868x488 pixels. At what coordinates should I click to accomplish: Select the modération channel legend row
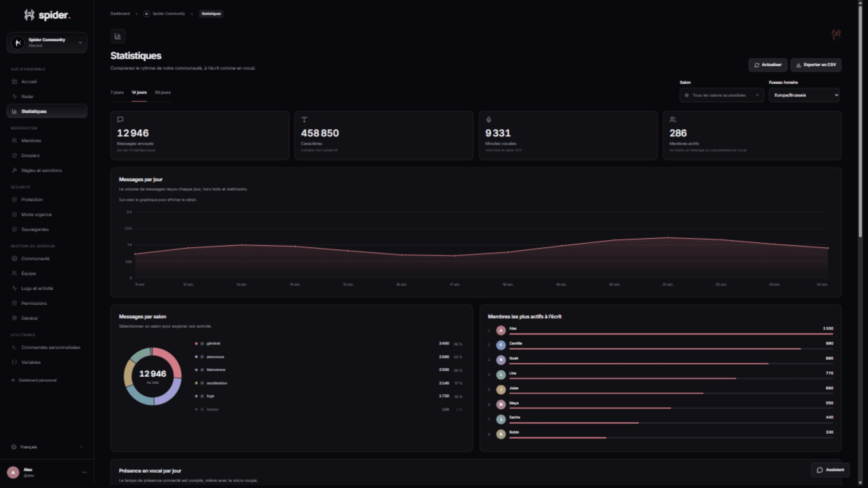pos(328,383)
